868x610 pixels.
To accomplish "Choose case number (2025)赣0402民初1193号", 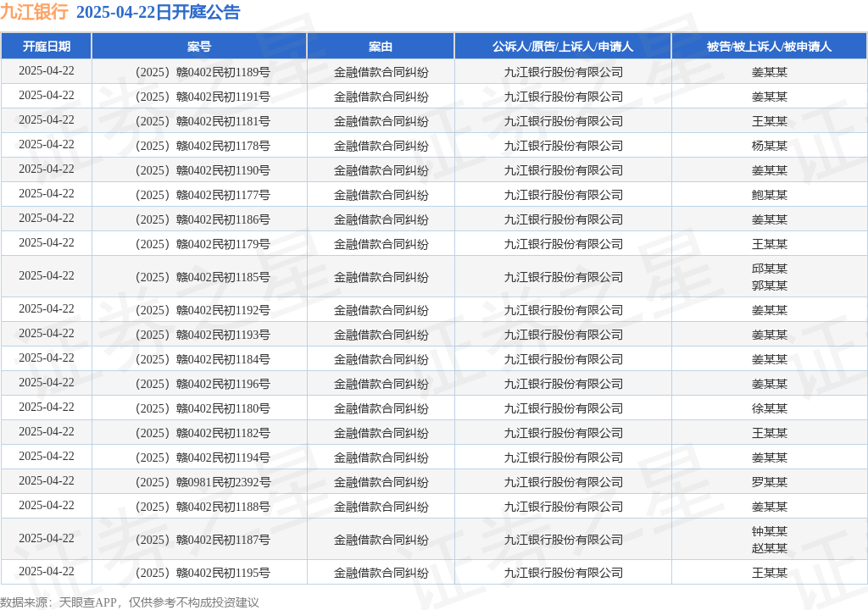I will pos(203,335).
